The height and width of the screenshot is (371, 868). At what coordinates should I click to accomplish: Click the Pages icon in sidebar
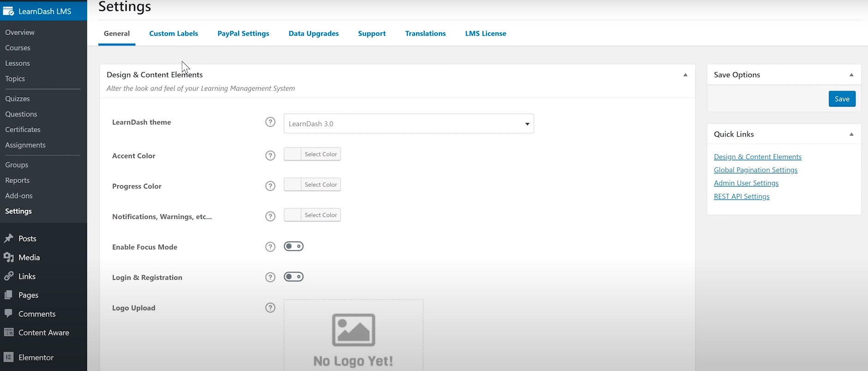point(9,295)
